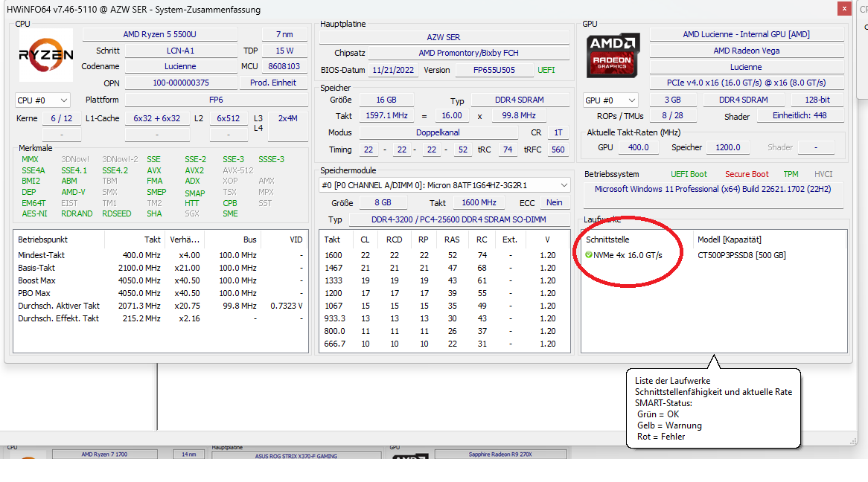The height and width of the screenshot is (482, 868).
Task: Click the Kerne 6 / 12 value
Action: pyautogui.click(x=62, y=118)
